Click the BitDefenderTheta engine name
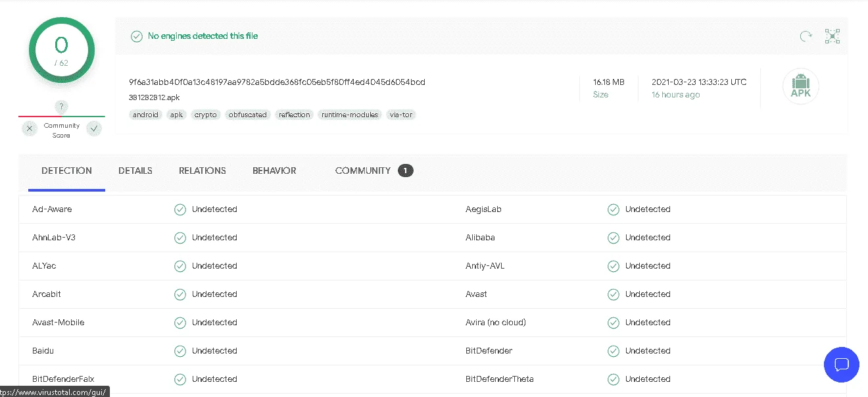Screen dimensions: 868x397 500,379
